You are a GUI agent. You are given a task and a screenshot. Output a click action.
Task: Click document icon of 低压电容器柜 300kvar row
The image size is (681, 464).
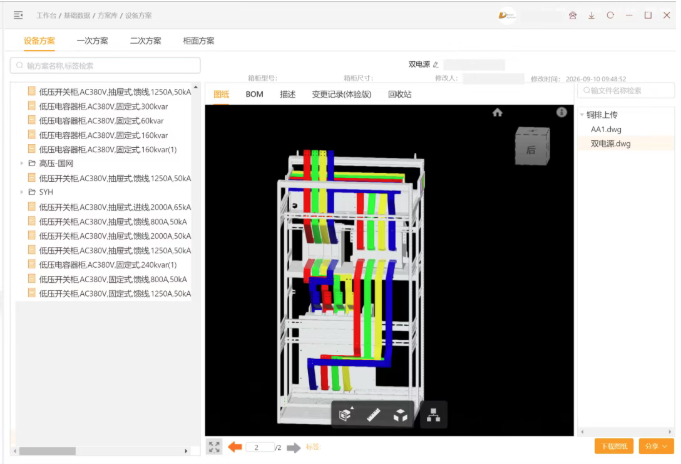(x=31, y=106)
